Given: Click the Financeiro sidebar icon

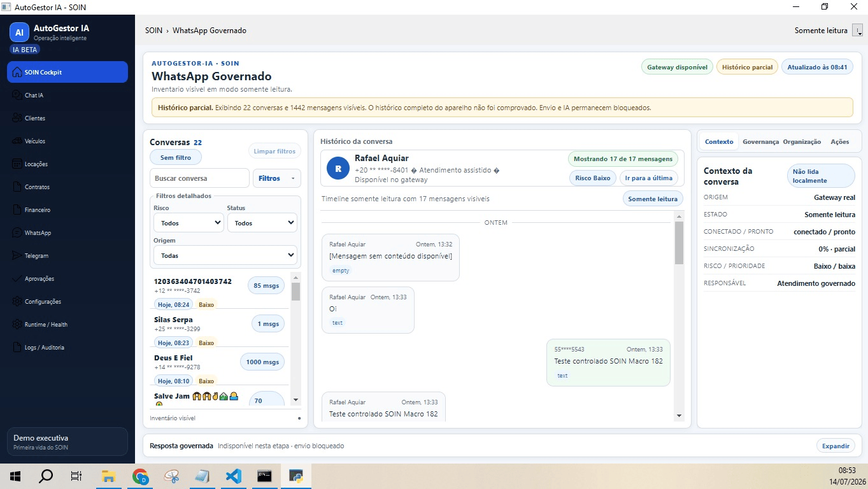Looking at the screenshot, I should [x=18, y=209].
